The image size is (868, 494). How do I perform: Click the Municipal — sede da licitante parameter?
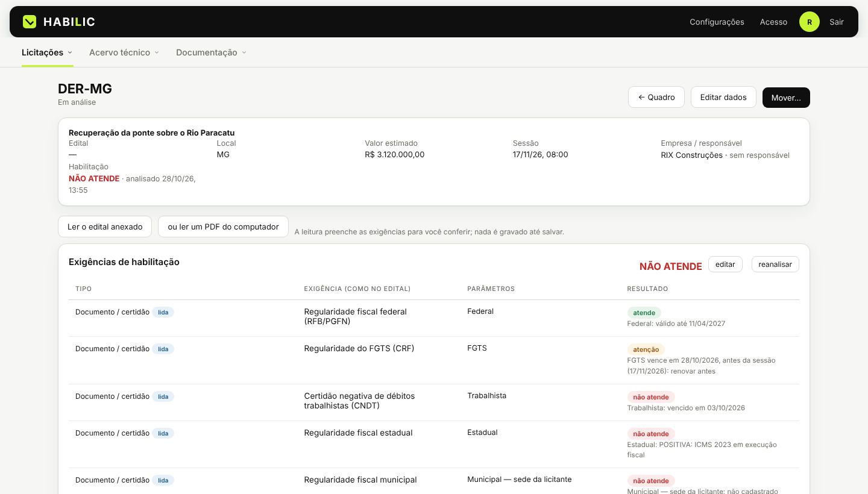pyautogui.click(x=519, y=479)
